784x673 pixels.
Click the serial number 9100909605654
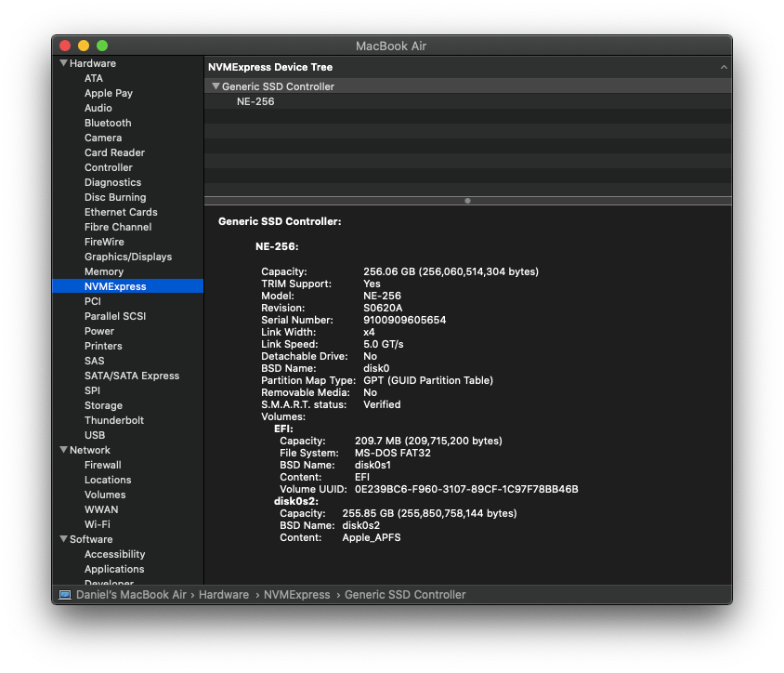(404, 320)
